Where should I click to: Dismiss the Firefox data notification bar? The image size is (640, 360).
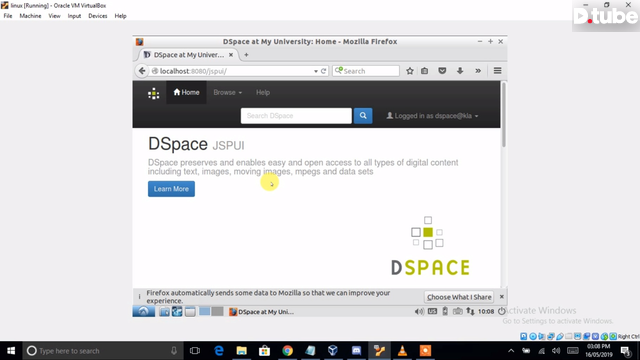(x=502, y=297)
